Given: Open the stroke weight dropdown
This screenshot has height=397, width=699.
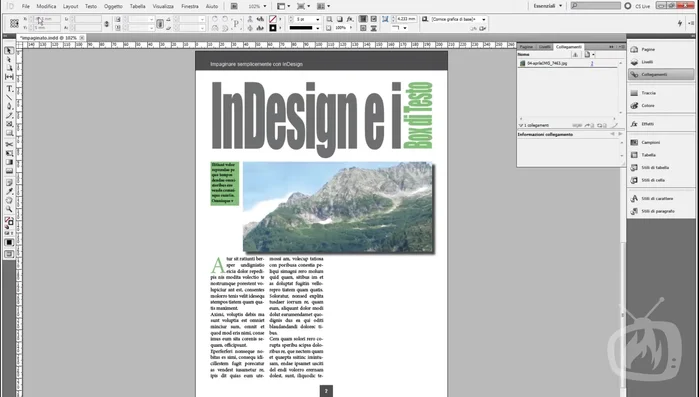Looking at the screenshot, I should point(318,19).
